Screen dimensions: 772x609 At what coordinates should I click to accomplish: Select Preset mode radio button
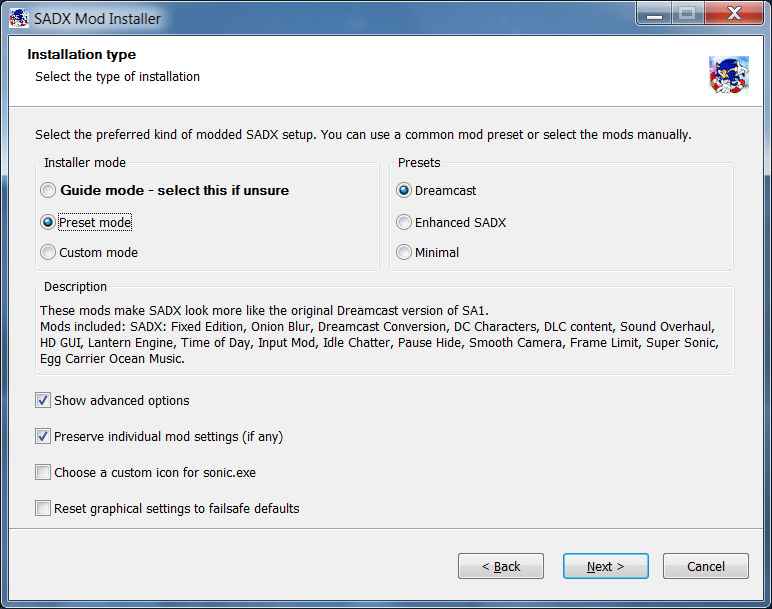click(48, 223)
